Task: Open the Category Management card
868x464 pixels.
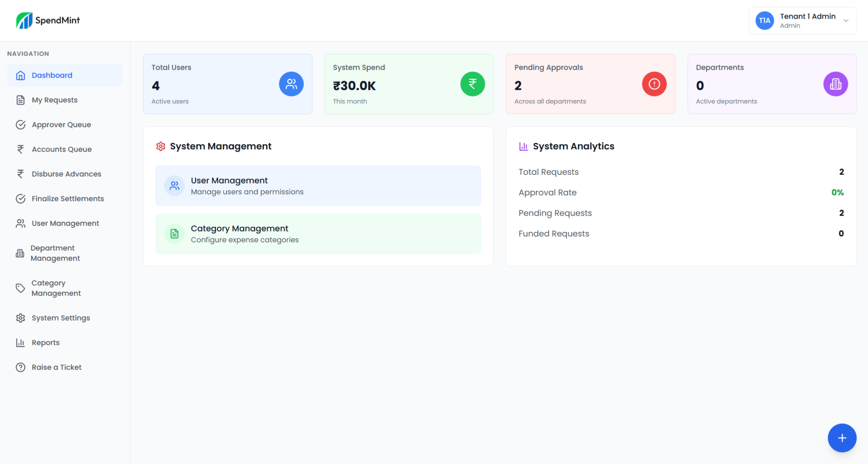Action: [x=318, y=234]
